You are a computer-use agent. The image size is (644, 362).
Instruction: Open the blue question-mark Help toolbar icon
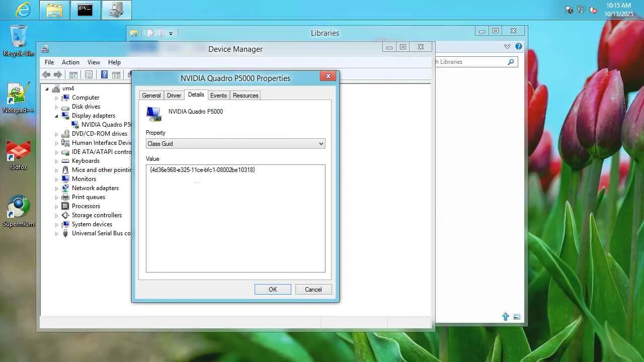[104, 75]
